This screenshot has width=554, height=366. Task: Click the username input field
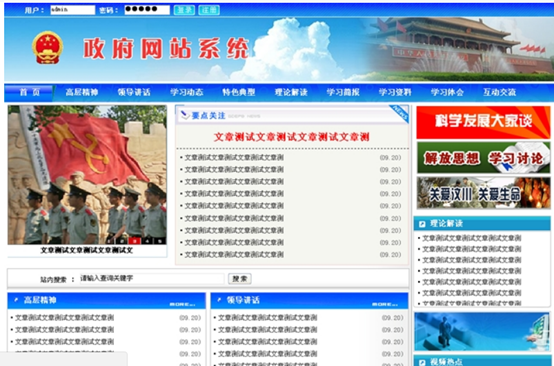click(x=72, y=10)
